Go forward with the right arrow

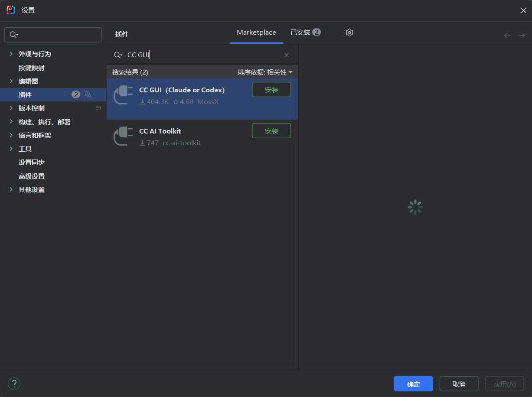pyautogui.click(x=522, y=36)
